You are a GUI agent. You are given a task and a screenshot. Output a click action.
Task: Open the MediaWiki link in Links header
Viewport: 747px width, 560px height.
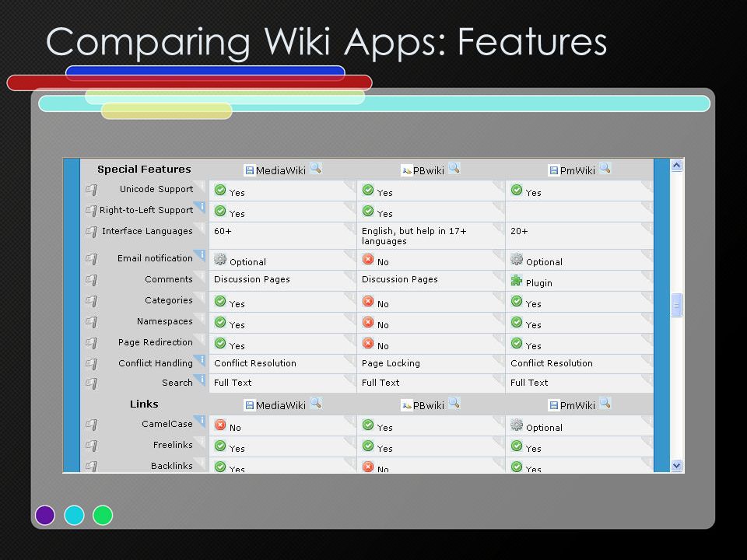tap(281, 405)
